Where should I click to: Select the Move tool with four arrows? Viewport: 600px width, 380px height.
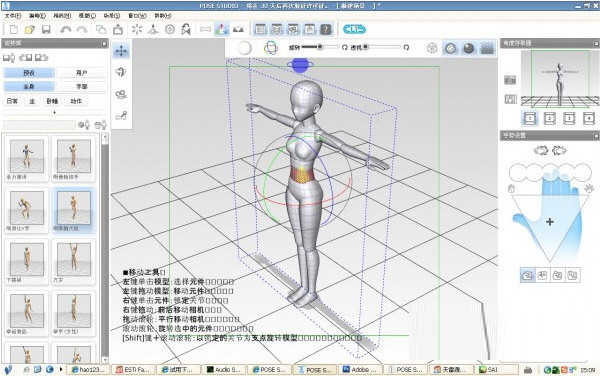point(121,51)
